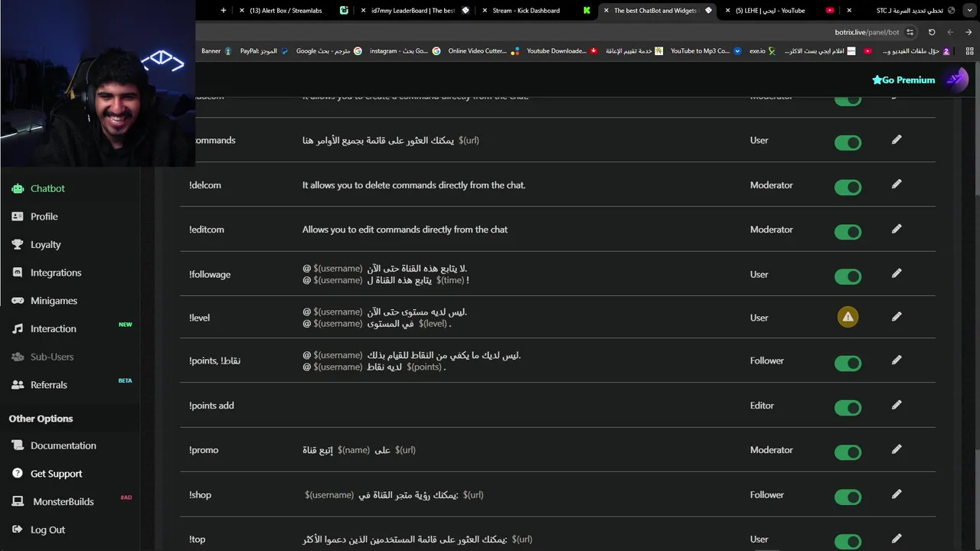Click the Chatbot robot icon in sidebar
Screen dimensions: 980x551
point(18,188)
